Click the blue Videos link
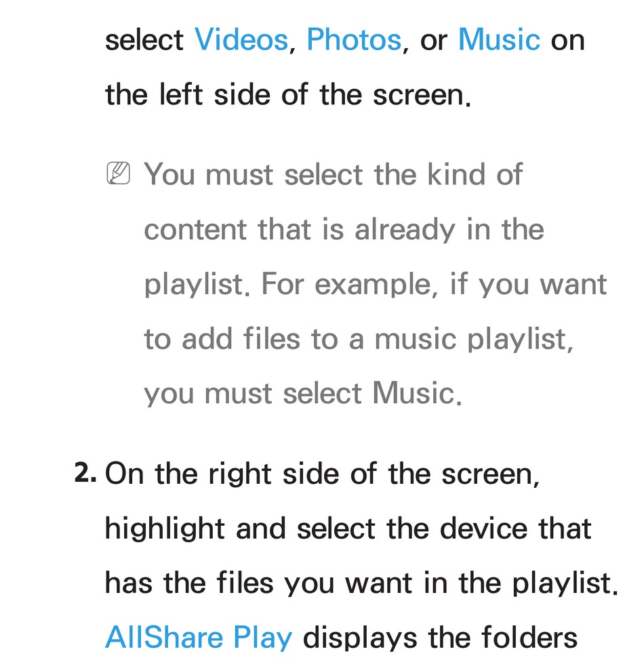 coord(241,40)
